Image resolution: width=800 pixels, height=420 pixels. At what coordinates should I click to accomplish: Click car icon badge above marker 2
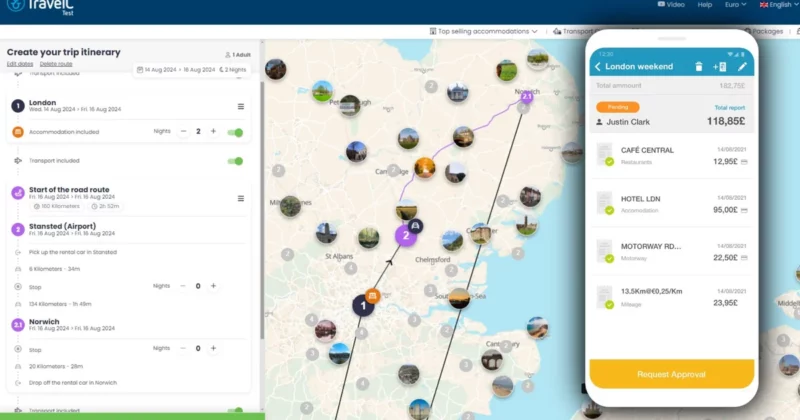[x=416, y=226]
